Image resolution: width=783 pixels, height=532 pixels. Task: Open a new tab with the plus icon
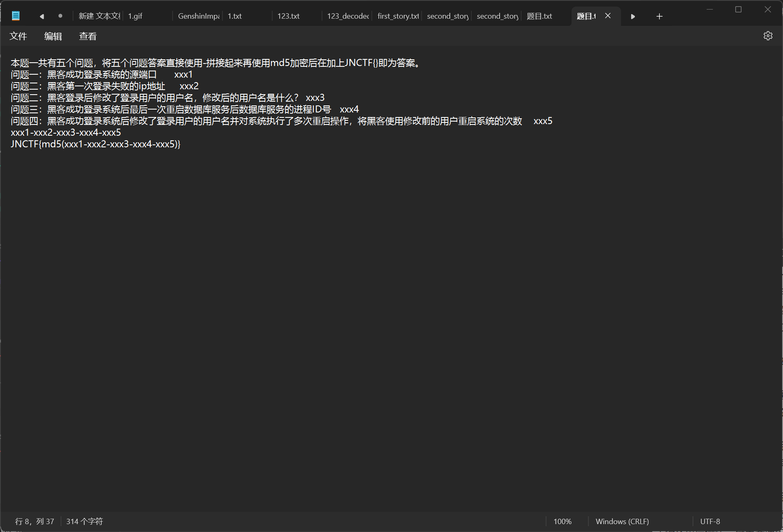[659, 16]
